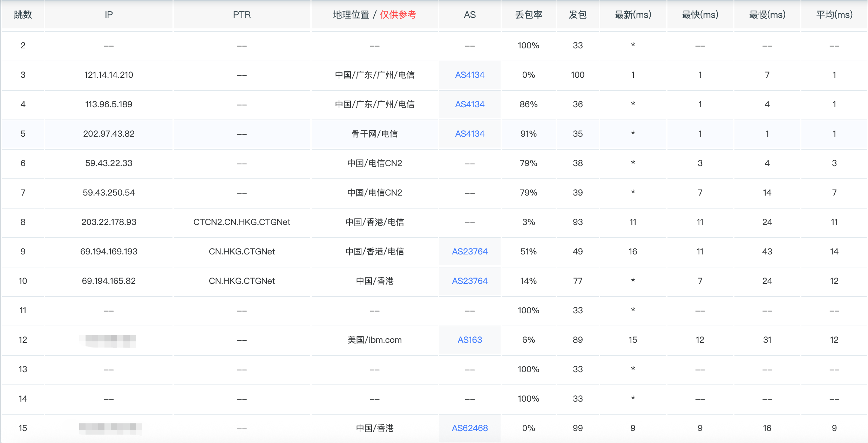Click AS4134 link for 202.97.43.82

coord(469,134)
